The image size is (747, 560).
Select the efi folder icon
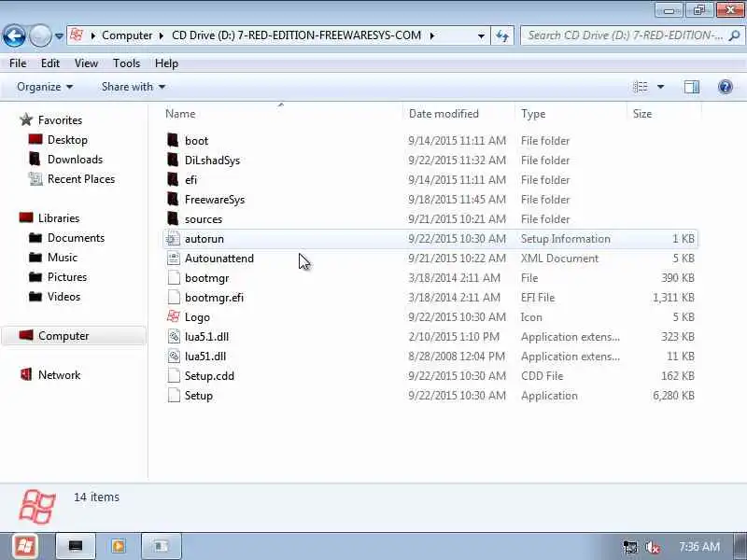point(173,179)
